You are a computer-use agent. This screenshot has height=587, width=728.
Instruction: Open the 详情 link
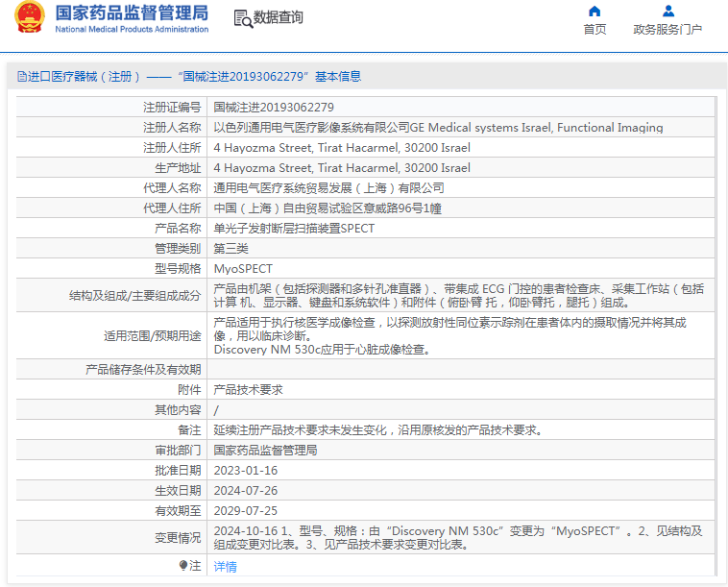(225, 566)
